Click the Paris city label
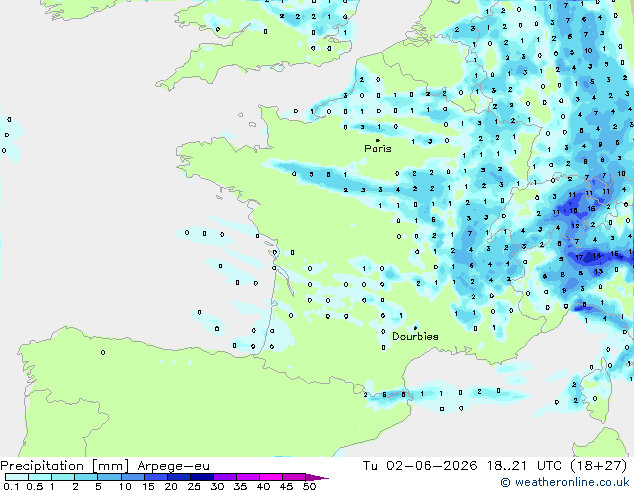Image resolution: width=634 pixels, height=490 pixels. coord(378,149)
